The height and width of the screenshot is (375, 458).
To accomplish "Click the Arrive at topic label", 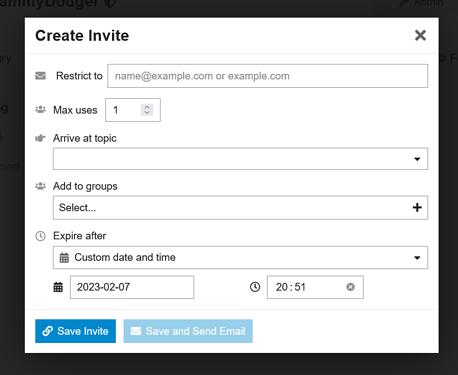I will click(x=85, y=138).
